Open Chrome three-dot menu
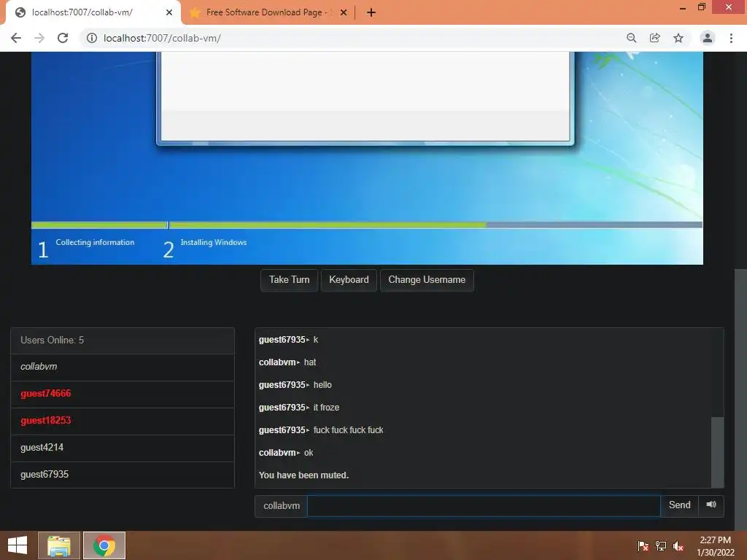 731,38
